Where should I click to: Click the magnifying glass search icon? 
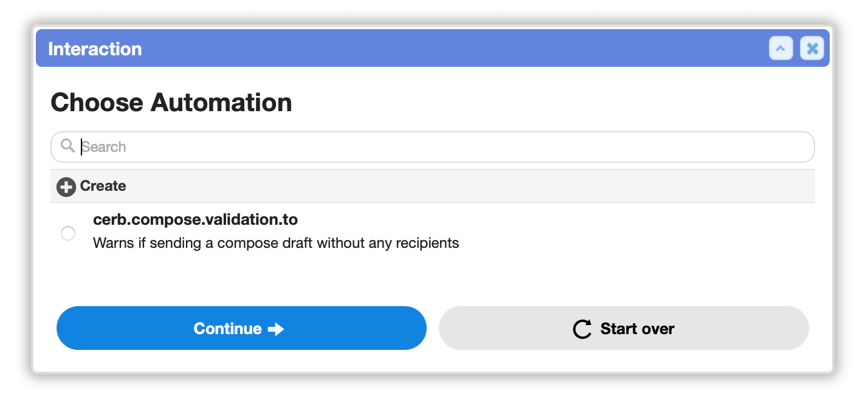pyautogui.click(x=68, y=146)
